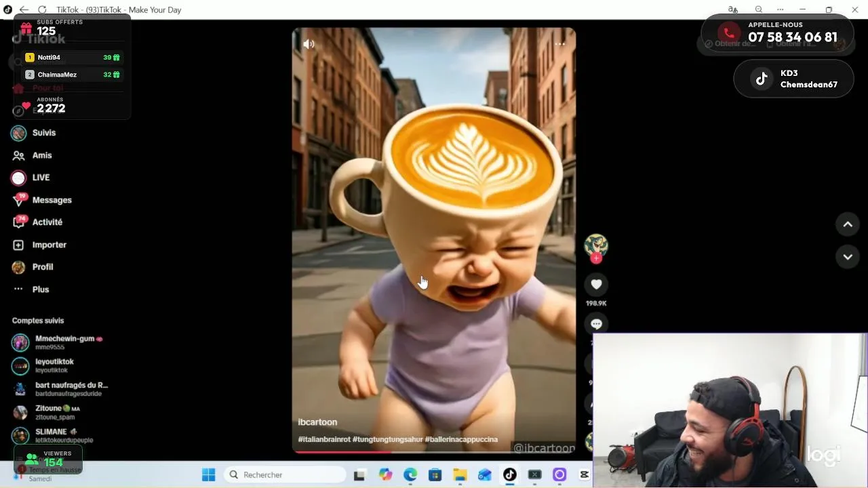Go to the next video with the down arrow
This screenshot has width=868, height=488.
click(848, 257)
